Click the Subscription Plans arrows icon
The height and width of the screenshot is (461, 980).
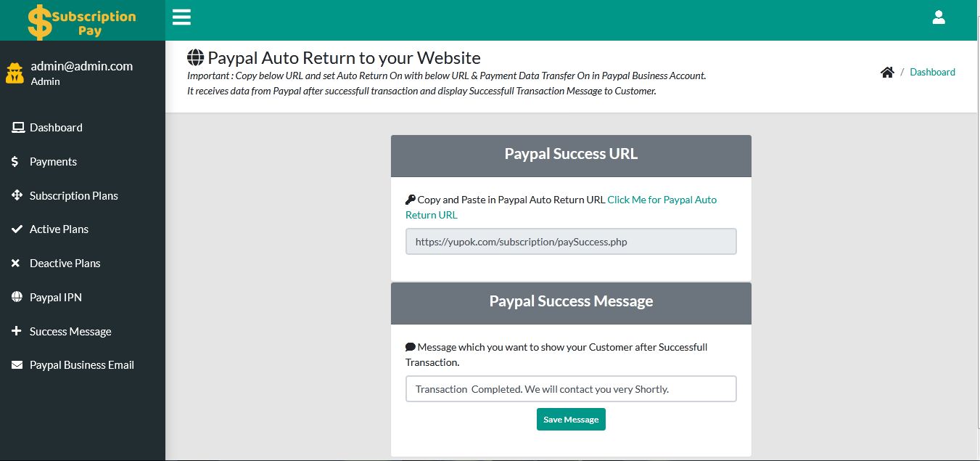(x=17, y=195)
